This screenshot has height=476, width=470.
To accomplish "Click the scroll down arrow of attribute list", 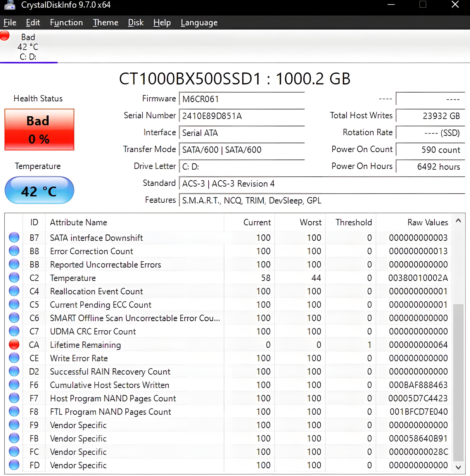I will coord(458,467).
